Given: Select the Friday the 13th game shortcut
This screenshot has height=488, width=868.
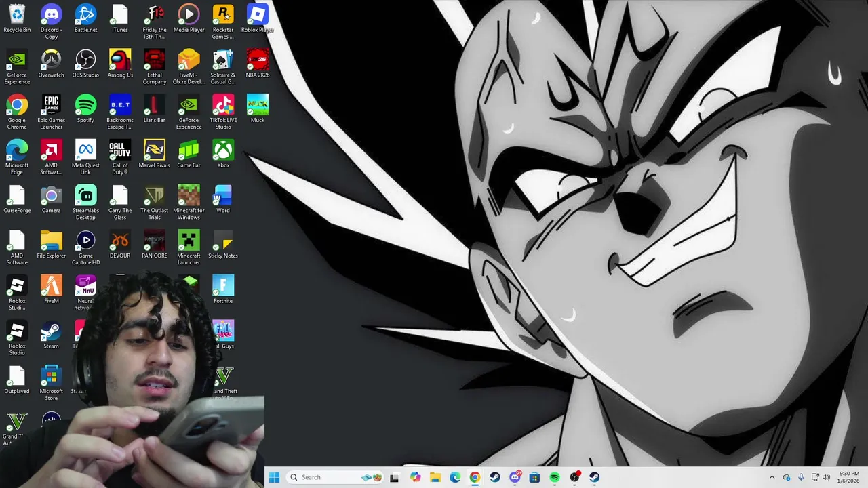Looking at the screenshot, I should [x=155, y=22].
